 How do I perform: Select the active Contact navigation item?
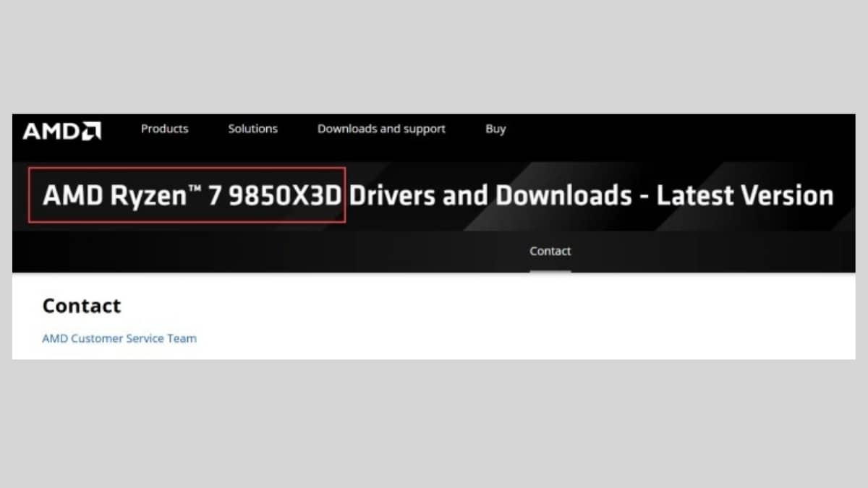point(550,251)
